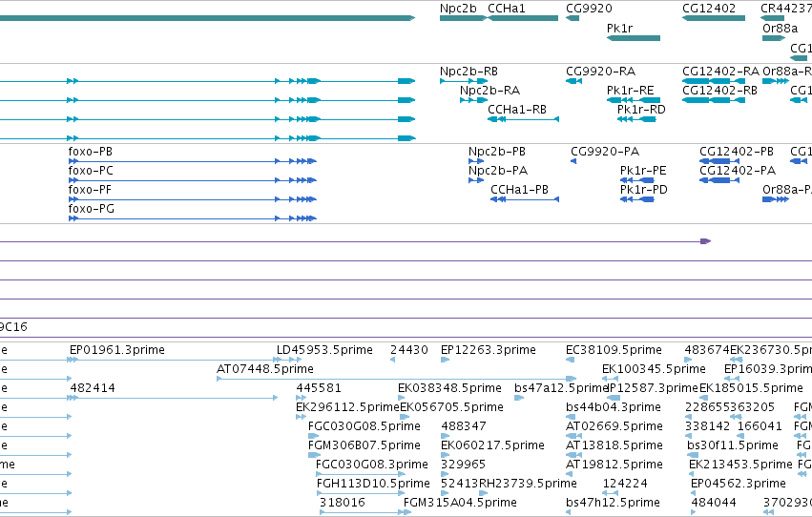Open the CG9920-PA protein label
The width and height of the screenshot is (812, 517).
tap(605, 152)
